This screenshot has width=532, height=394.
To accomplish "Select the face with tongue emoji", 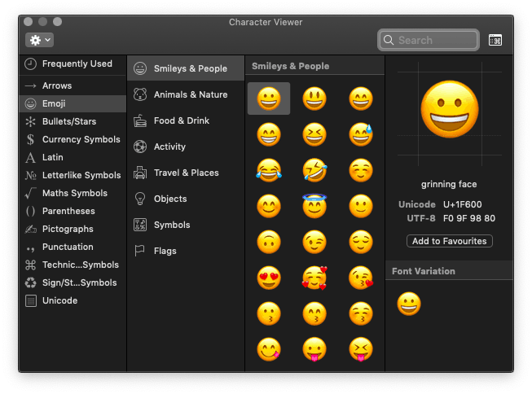I will [x=314, y=349].
